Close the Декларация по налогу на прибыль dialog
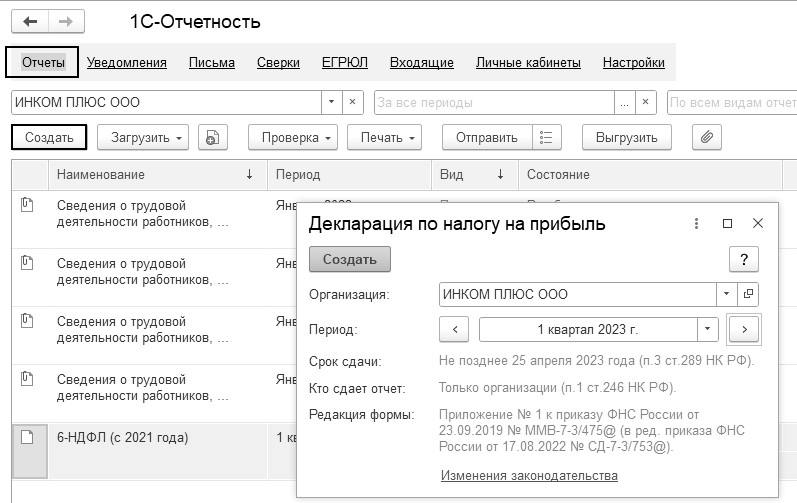Screen dimensions: 797x503 coord(758,223)
